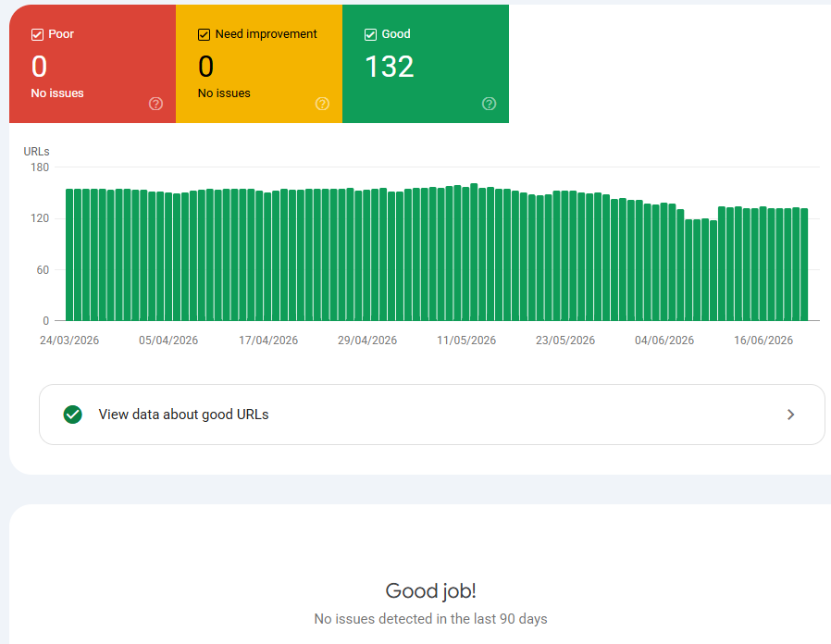This screenshot has height=644, width=831.
Task: Uncheck the Poor checkbox
Action: 37,35
